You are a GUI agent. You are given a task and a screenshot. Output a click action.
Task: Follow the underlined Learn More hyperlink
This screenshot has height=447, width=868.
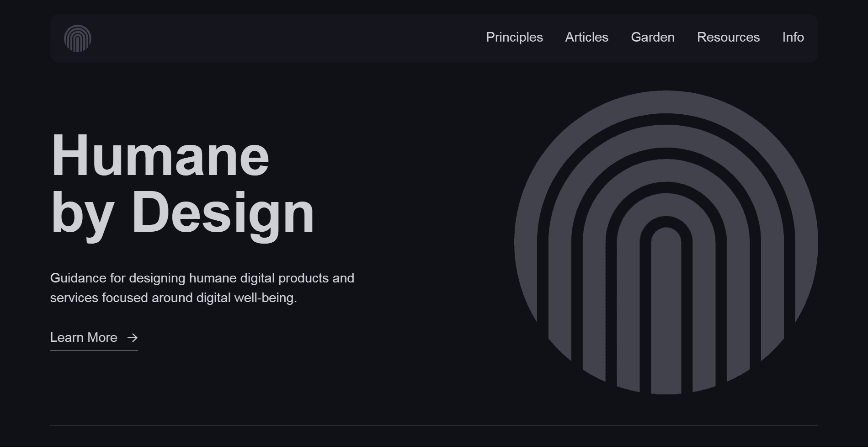click(85, 337)
